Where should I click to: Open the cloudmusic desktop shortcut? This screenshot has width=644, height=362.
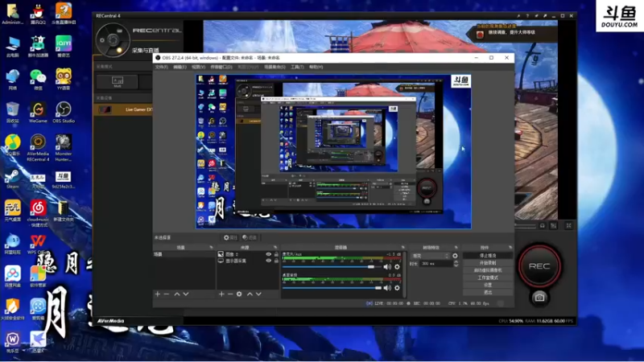point(38,213)
